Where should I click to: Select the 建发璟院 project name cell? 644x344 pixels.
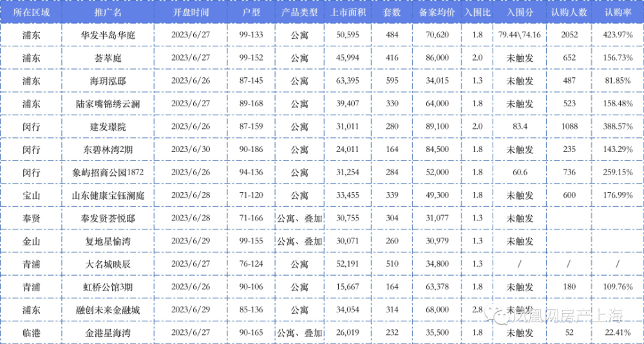click(x=108, y=127)
